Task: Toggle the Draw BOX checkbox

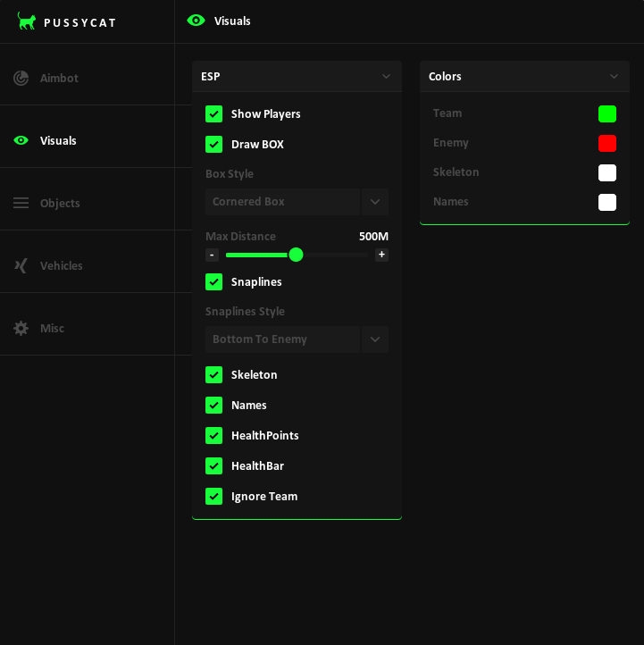Action: (x=214, y=144)
